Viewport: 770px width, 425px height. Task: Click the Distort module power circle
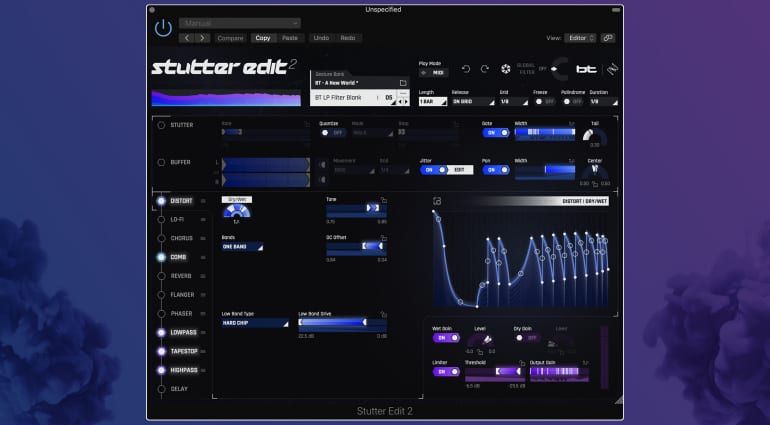[161, 201]
